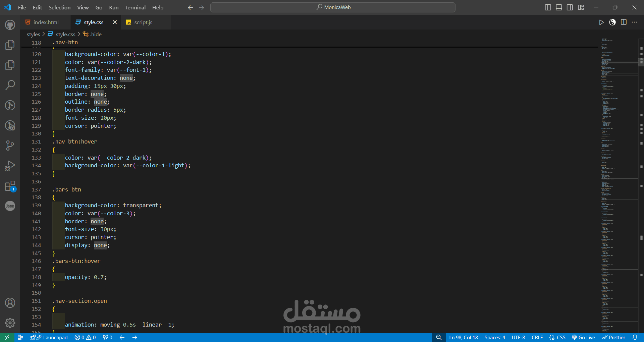The width and height of the screenshot is (644, 342).
Task: Switch to the index.html tab
Action: 46,22
